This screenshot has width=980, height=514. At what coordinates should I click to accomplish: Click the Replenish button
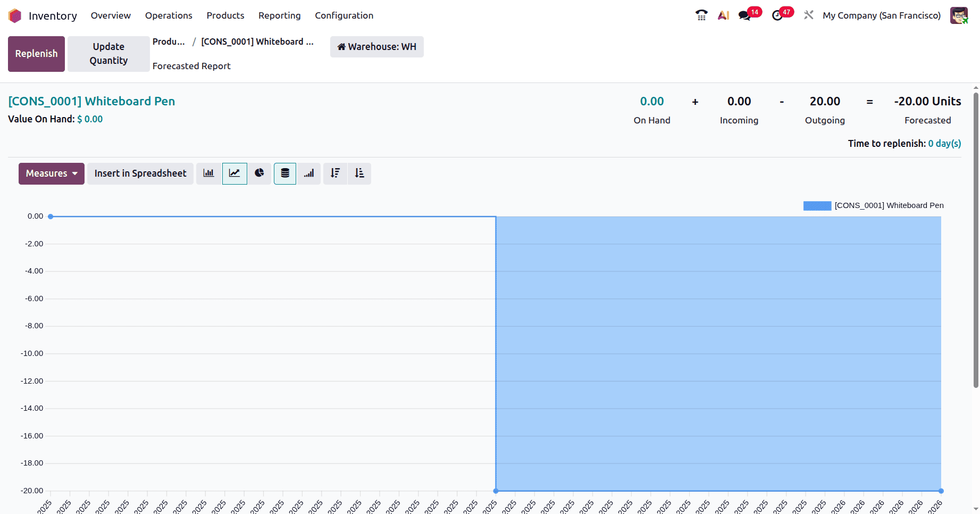tap(36, 54)
